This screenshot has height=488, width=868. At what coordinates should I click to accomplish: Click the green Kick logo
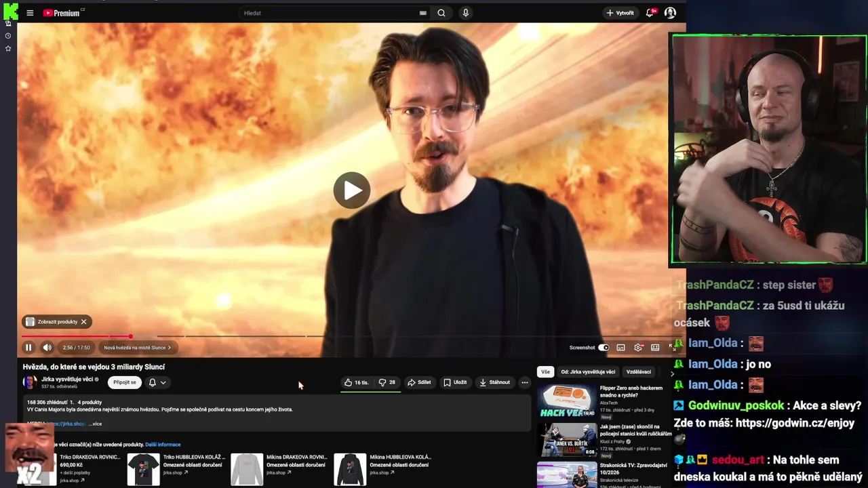pos(10,10)
